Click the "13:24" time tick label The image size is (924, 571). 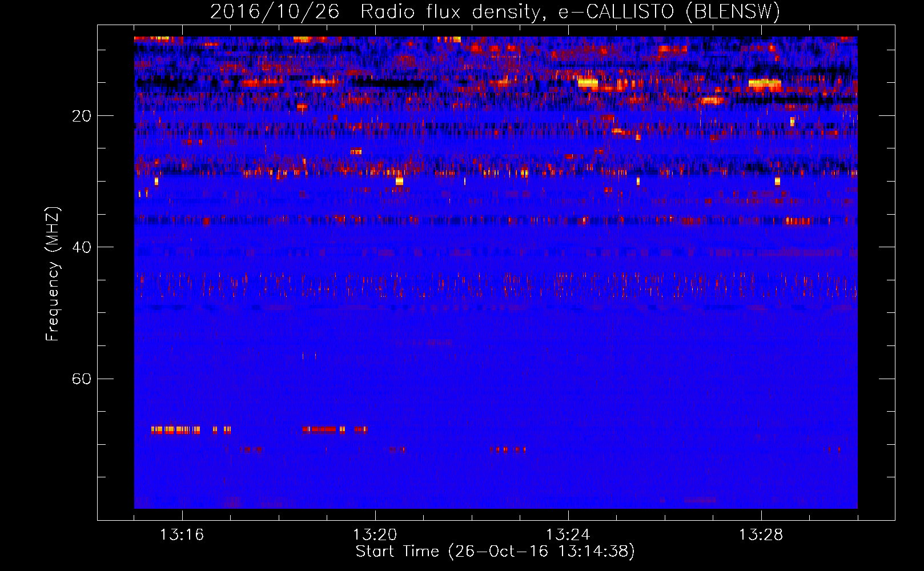568,534
